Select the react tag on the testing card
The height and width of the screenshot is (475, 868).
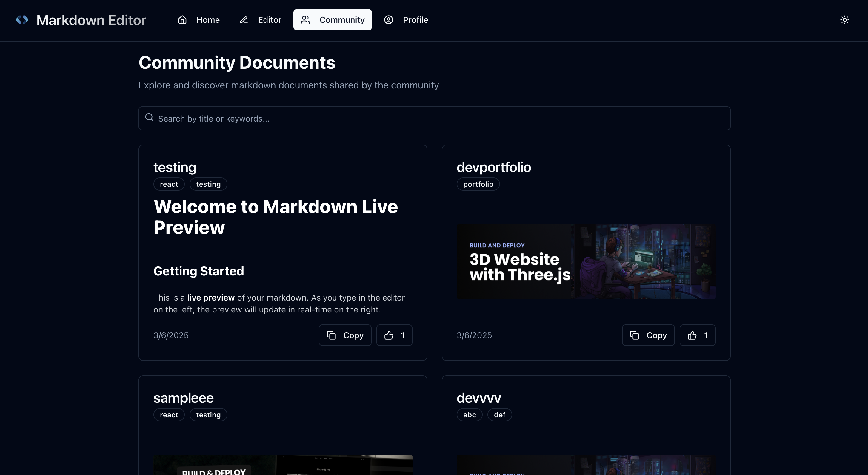[169, 184]
